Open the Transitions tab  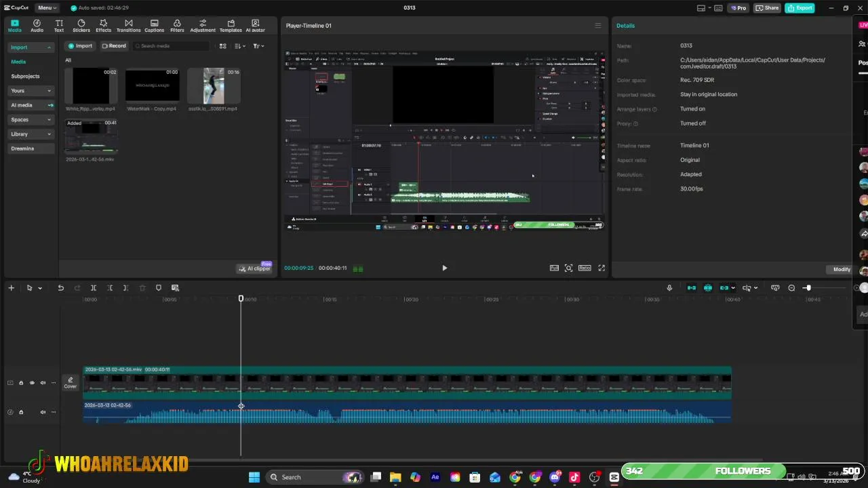(x=128, y=26)
